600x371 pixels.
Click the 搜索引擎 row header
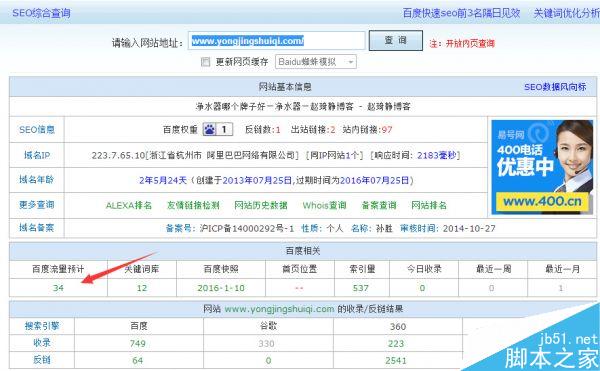[42, 326]
